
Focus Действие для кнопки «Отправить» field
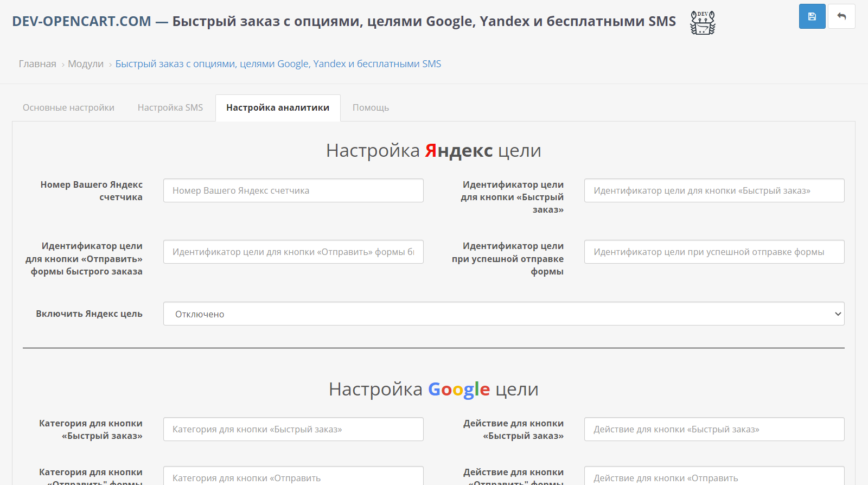tap(714, 476)
